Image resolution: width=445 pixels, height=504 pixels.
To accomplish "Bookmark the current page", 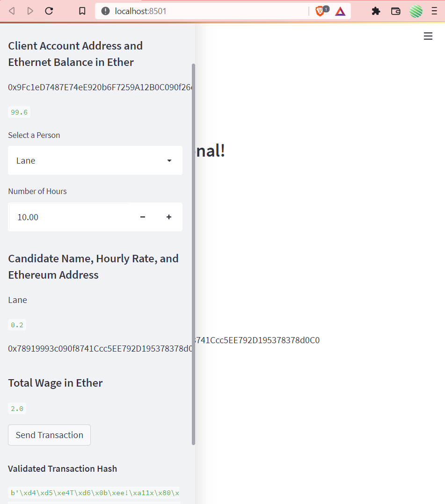I will tap(82, 11).
